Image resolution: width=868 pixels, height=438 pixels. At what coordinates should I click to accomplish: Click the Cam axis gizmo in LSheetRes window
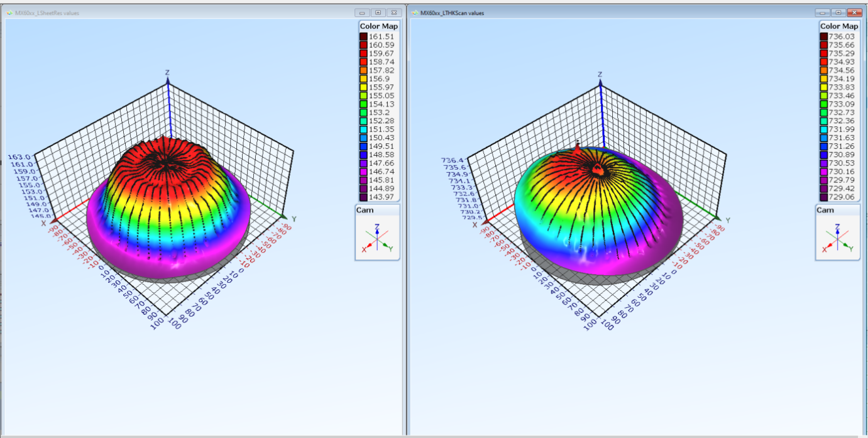pyautogui.click(x=377, y=239)
